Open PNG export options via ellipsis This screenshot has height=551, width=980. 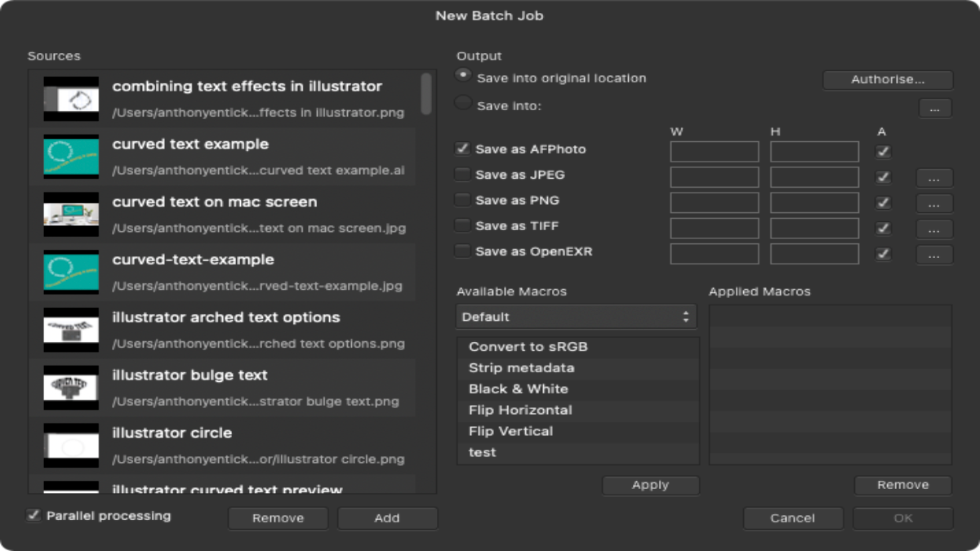(933, 202)
